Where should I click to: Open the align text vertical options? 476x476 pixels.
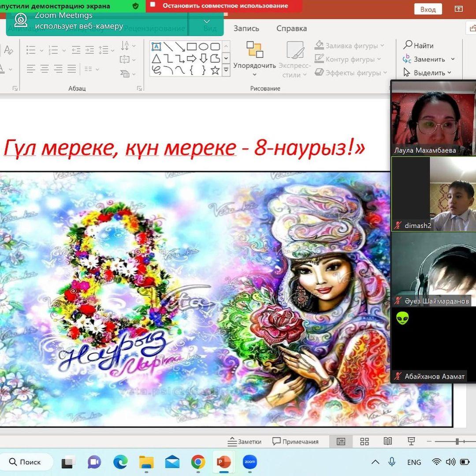point(127,60)
